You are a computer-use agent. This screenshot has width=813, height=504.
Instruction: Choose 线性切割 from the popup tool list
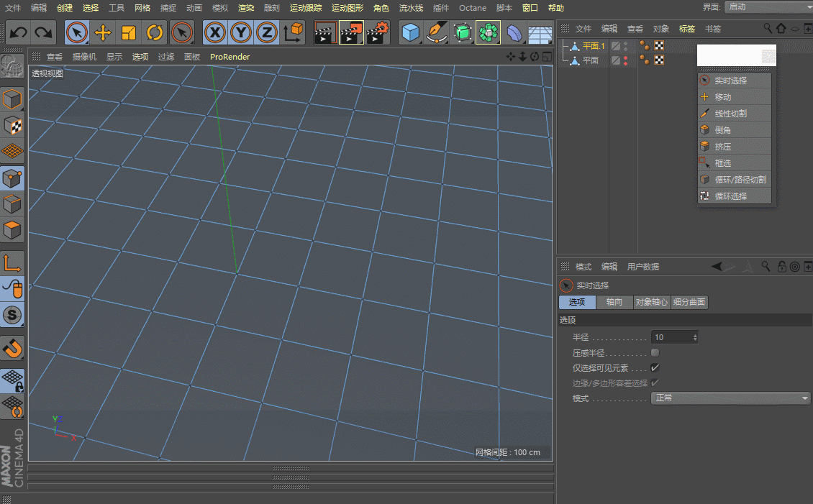click(x=730, y=114)
